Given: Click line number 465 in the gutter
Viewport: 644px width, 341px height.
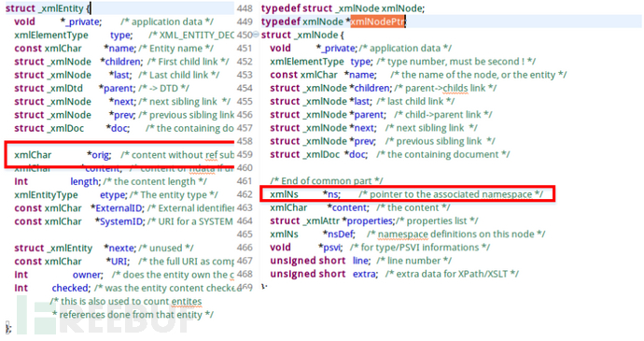Looking at the screenshot, I should point(245,234).
